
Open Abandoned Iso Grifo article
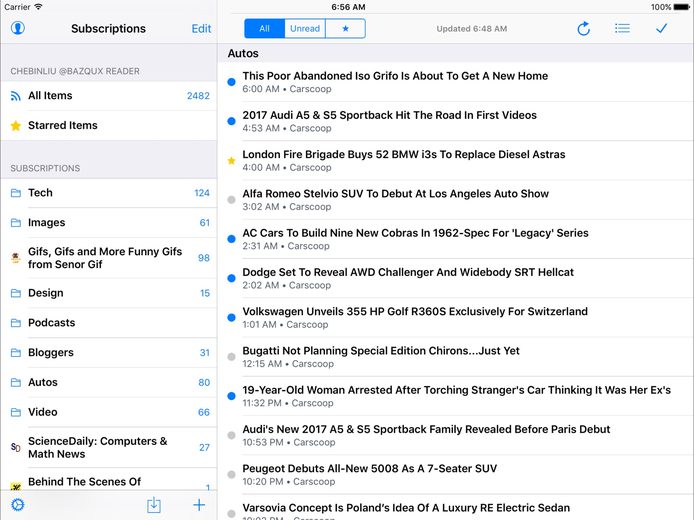(456, 82)
